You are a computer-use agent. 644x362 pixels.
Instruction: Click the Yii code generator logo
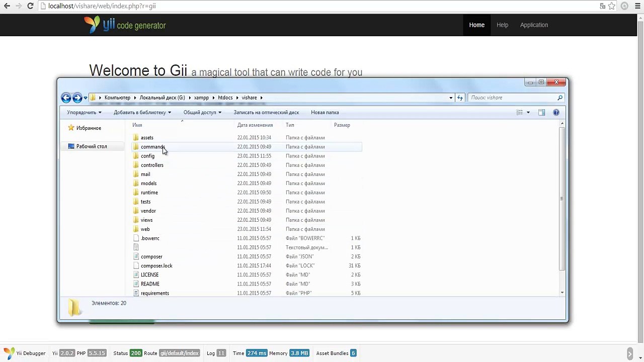[125, 25]
